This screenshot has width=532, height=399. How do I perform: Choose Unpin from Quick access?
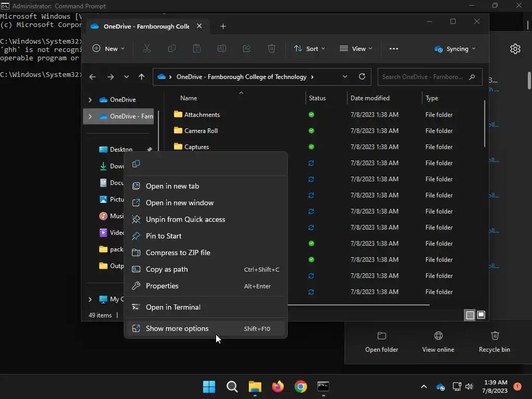tap(206, 219)
